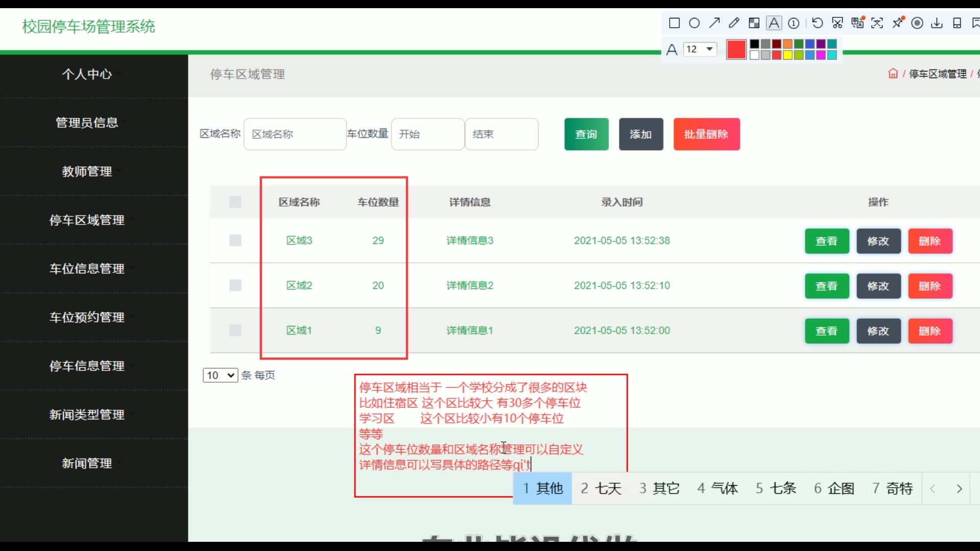This screenshot has height=551, width=980.
Task: Choose the arrow annotation tool
Action: [x=714, y=23]
